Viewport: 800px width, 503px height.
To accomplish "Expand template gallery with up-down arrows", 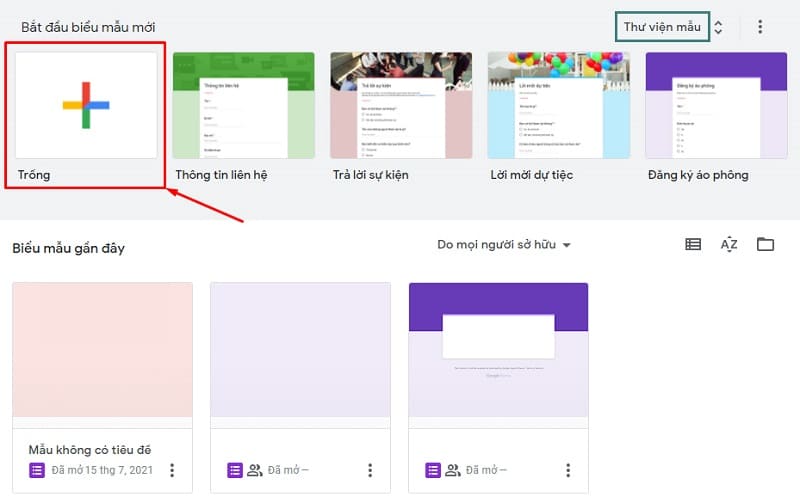I will [x=718, y=27].
